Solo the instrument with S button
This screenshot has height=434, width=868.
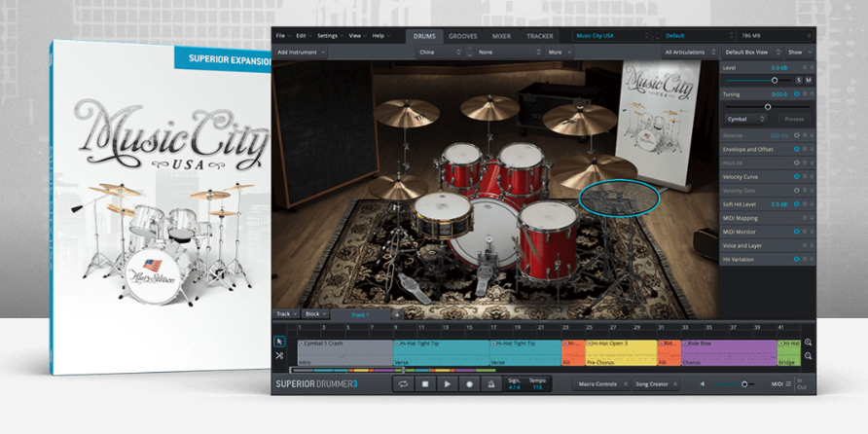[x=799, y=80]
